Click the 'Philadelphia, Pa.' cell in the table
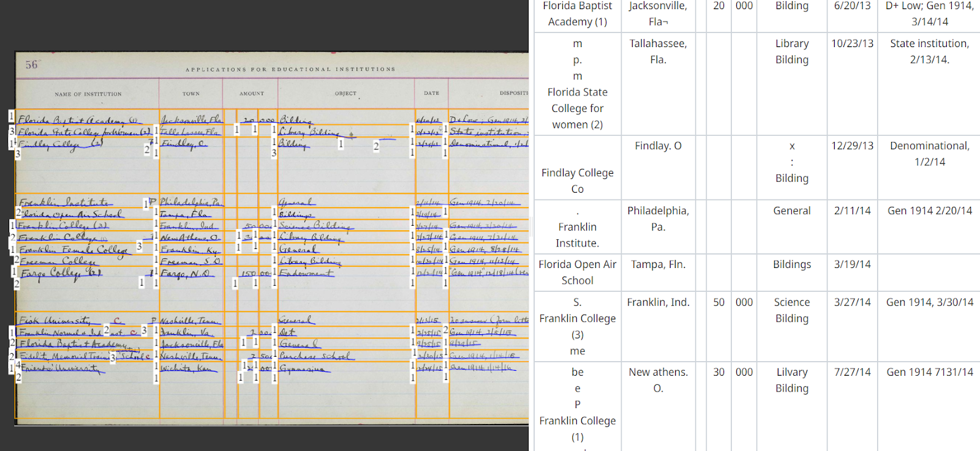This screenshot has width=980, height=451. (x=658, y=218)
